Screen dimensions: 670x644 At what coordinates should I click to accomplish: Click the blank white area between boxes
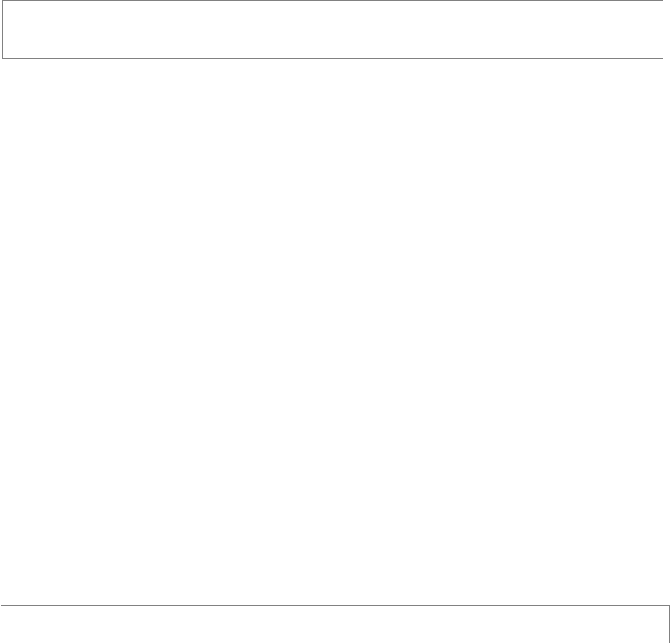[335, 332]
